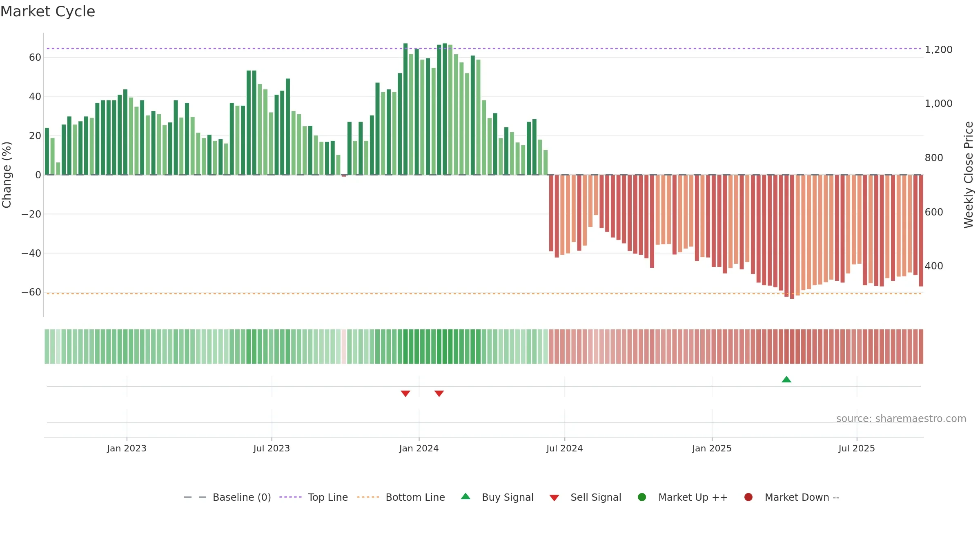Click the 800 right axis value
Image resolution: width=980 pixels, height=551 pixels.
click(x=934, y=158)
